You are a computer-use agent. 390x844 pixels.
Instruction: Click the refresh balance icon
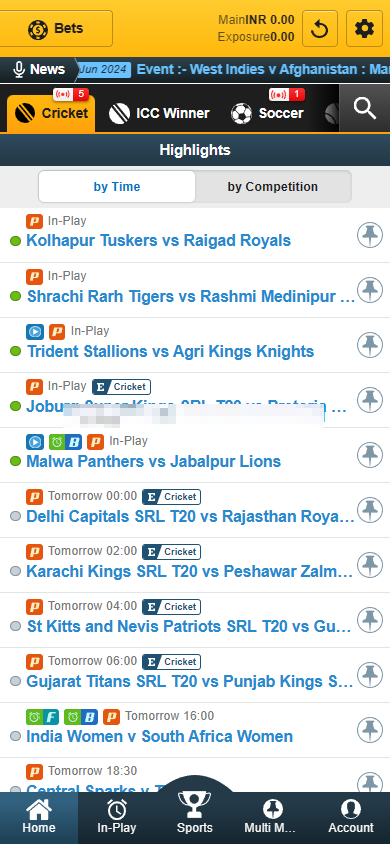coord(320,29)
